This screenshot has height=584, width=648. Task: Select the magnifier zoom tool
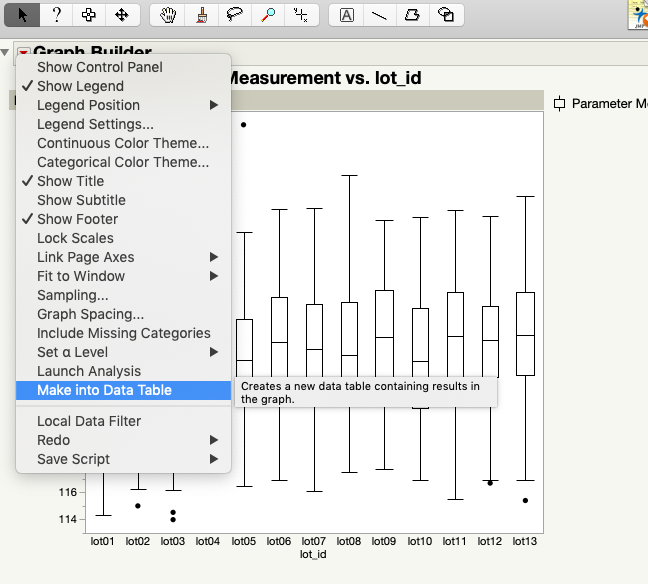point(268,15)
